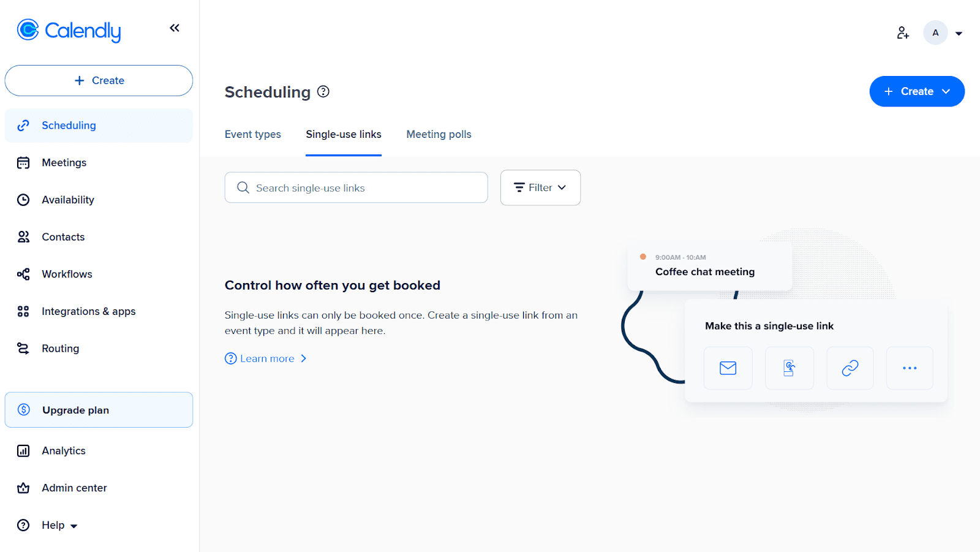Click the Scheduling help question mark icon
The width and height of the screenshot is (980, 552).
(323, 92)
